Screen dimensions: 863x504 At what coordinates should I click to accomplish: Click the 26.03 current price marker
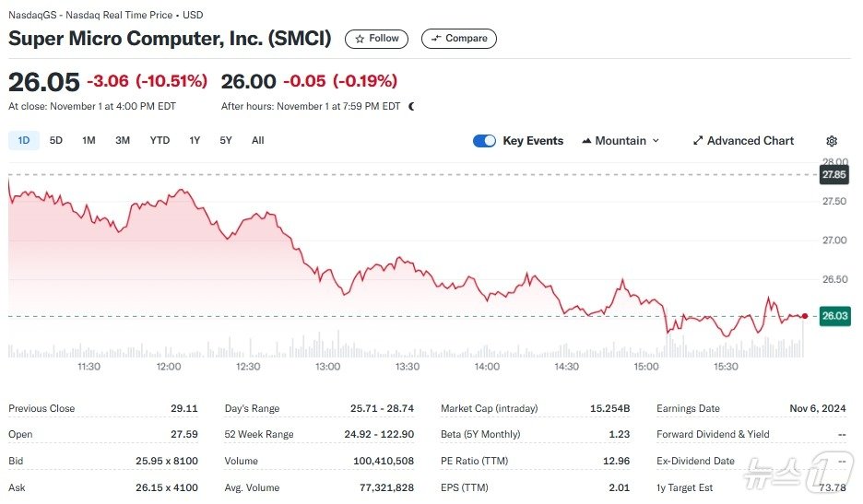coord(834,316)
